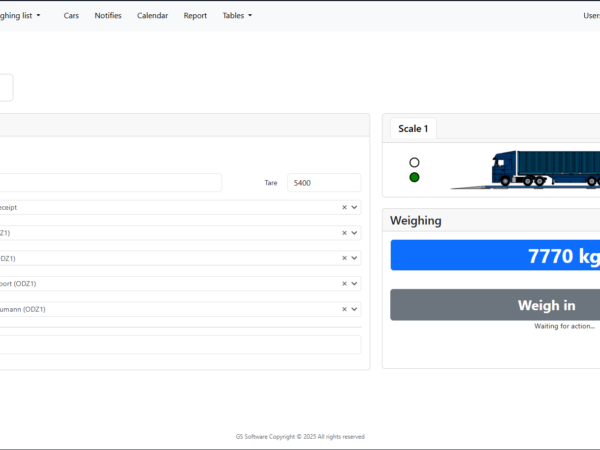Screen dimensions: 600x450
Task: Open the Weighing list dropdown menu
Action: click(19, 16)
